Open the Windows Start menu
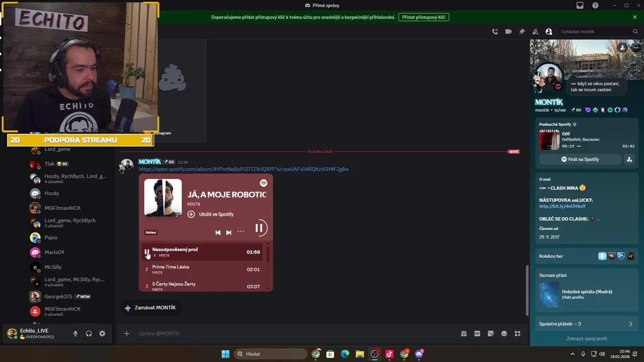The width and height of the screenshot is (644, 362). point(225,354)
